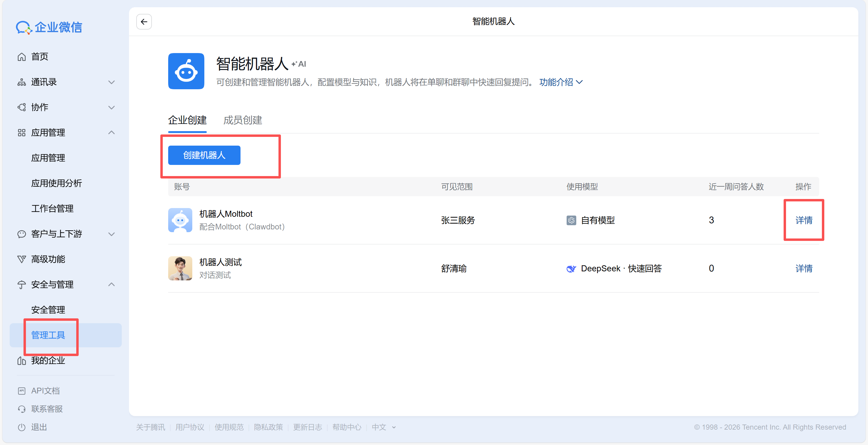Expand the 协作 menu chevron
This screenshot has height=445, width=868.
(x=112, y=108)
